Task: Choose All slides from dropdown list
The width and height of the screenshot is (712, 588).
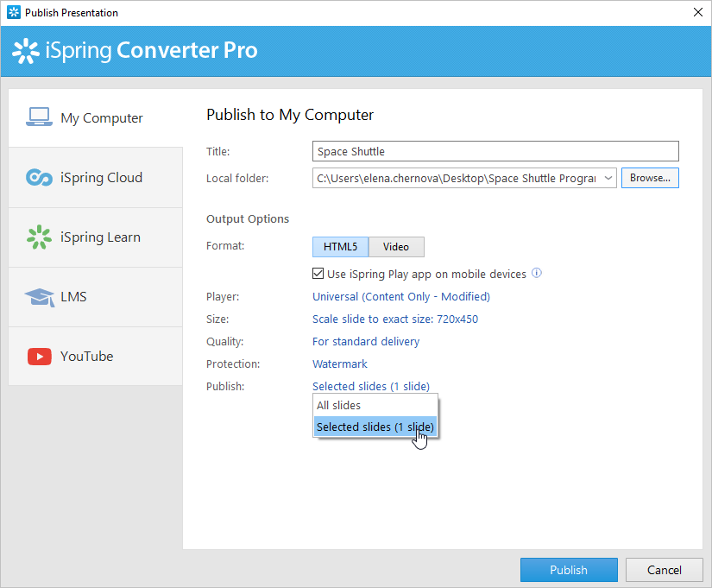Action: [x=375, y=405]
